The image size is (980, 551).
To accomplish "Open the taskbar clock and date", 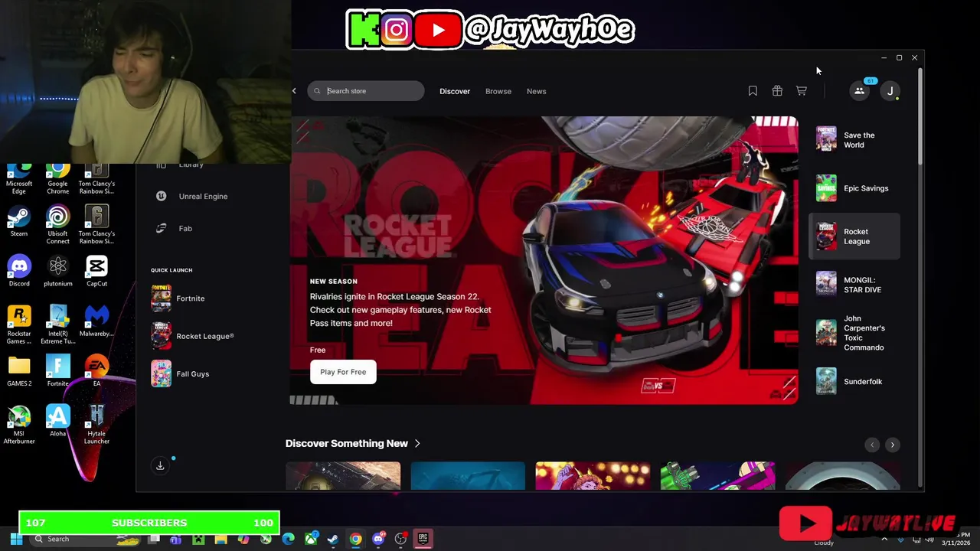I will [x=956, y=539].
